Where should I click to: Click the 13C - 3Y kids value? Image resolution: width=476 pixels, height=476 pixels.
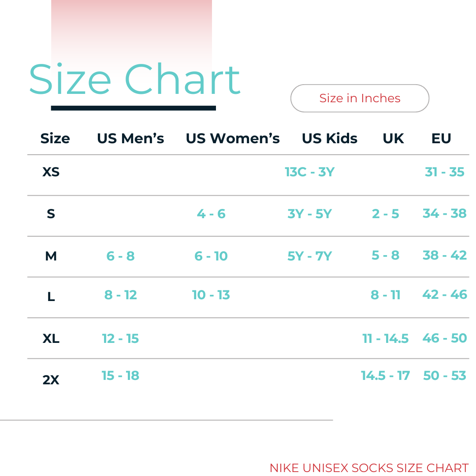pos(309,171)
